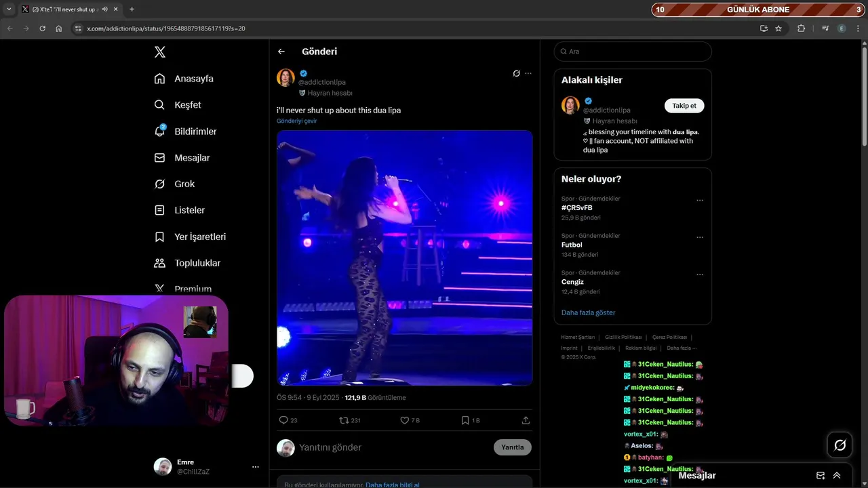The height and width of the screenshot is (488, 868).
Task: Click Gizlilik Politikası footer link
Action: 623,337
